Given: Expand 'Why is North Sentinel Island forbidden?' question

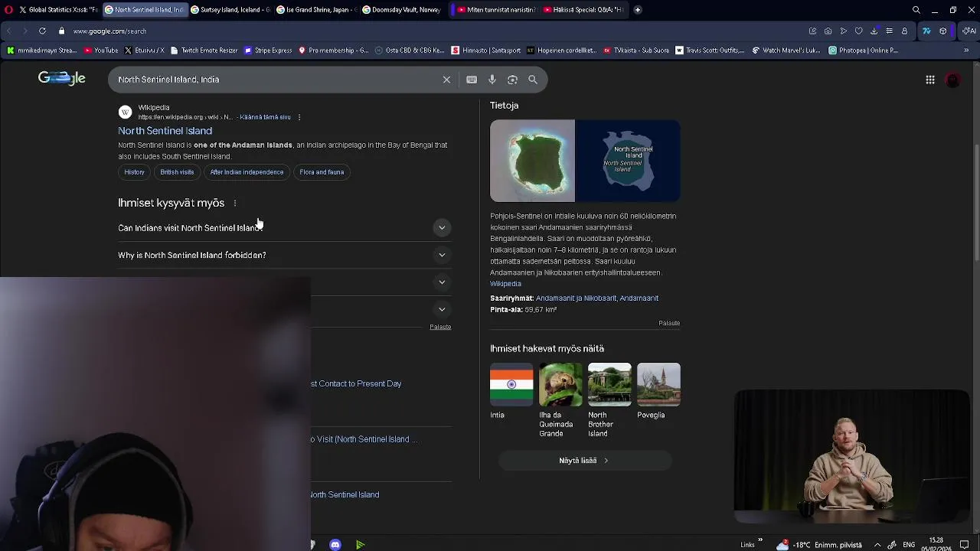Looking at the screenshot, I should [x=285, y=256].
